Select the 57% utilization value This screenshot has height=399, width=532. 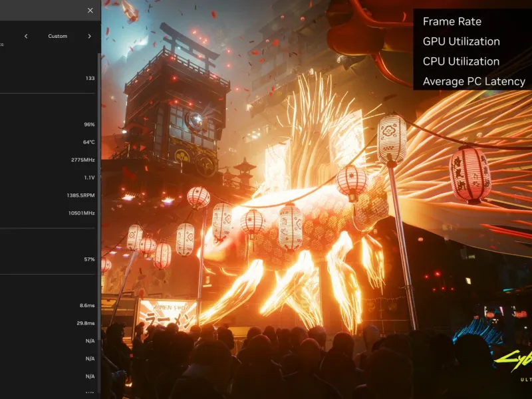click(90, 259)
